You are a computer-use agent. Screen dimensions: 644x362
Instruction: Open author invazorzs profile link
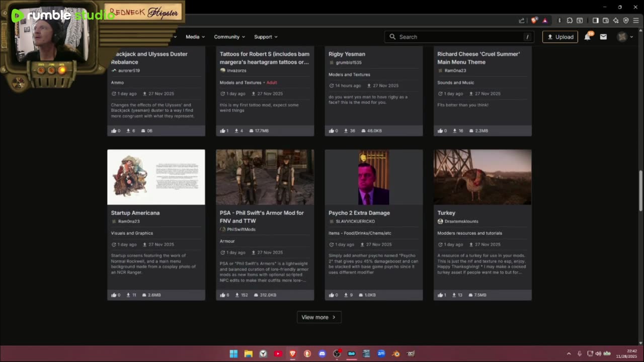click(236, 70)
